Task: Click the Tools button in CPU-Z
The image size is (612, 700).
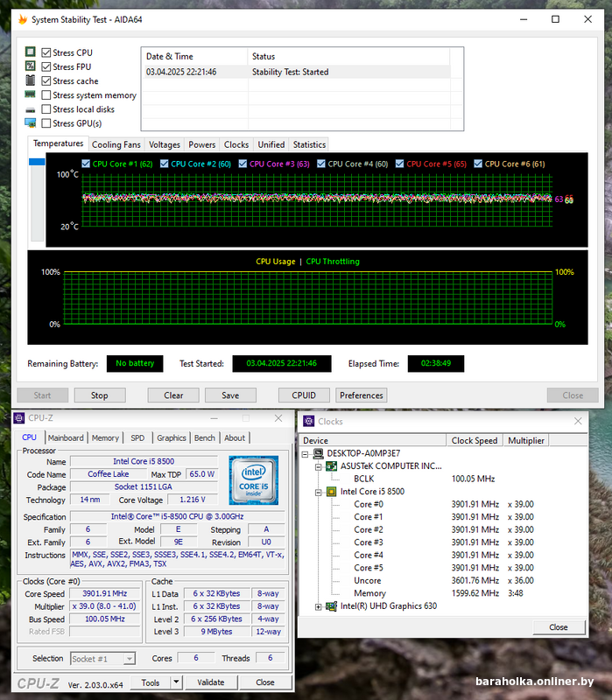Action: point(151,682)
